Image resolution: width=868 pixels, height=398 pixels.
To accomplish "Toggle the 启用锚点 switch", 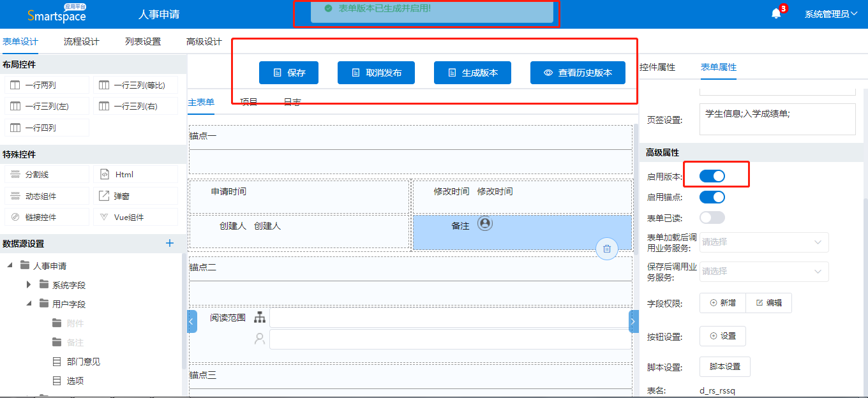I will [x=712, y=197].
